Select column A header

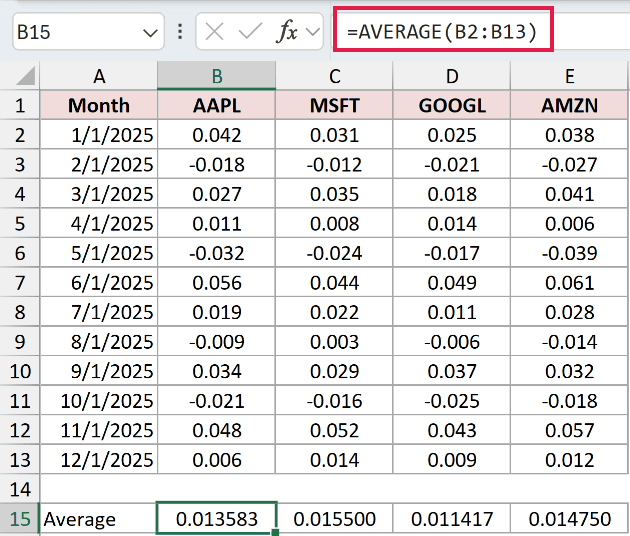pos(99,76)
